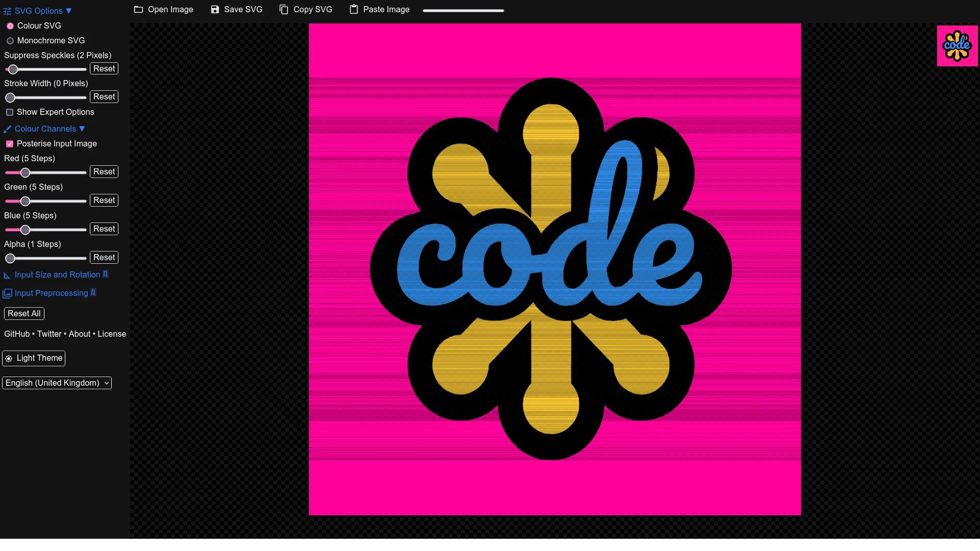The image size is (980, 551).
Task: Click Save SVG in the toolbar
Action: (236, 10)
